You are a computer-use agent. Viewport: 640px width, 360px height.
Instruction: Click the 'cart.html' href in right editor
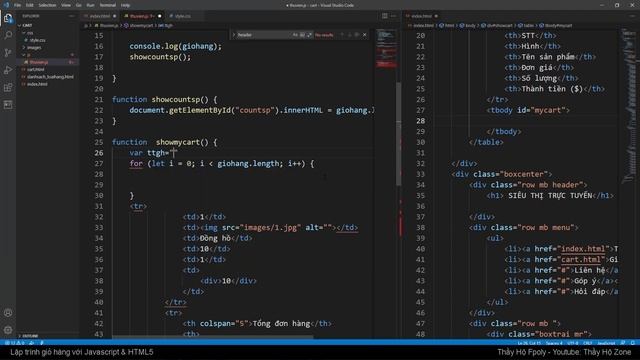[x=581, y=260]
